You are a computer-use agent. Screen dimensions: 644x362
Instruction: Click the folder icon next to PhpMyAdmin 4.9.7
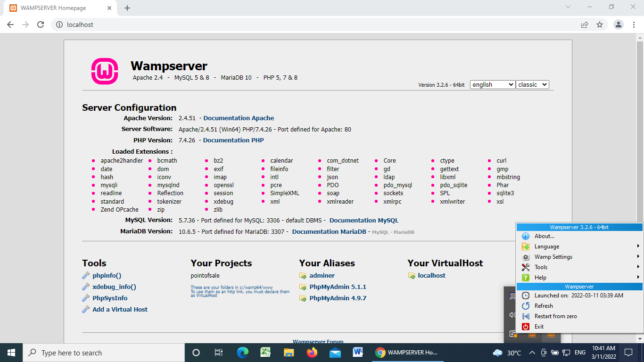(303, 298)
